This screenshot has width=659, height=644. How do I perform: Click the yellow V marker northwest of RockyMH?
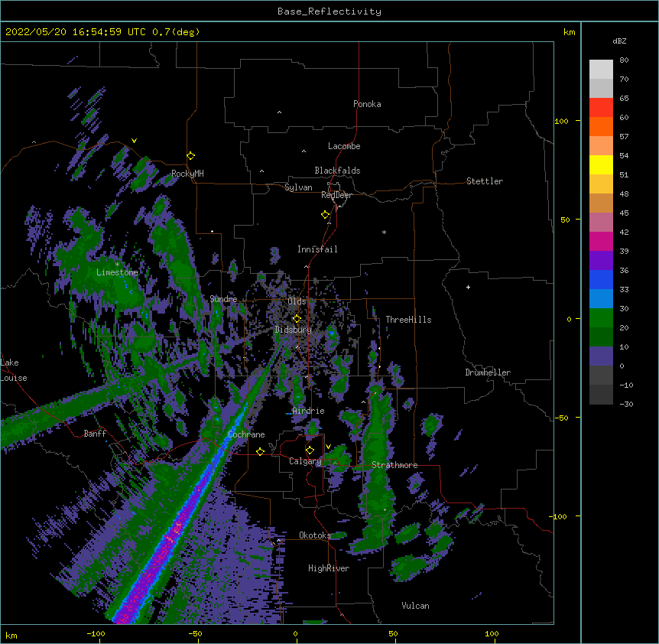[x=134, y=141]
